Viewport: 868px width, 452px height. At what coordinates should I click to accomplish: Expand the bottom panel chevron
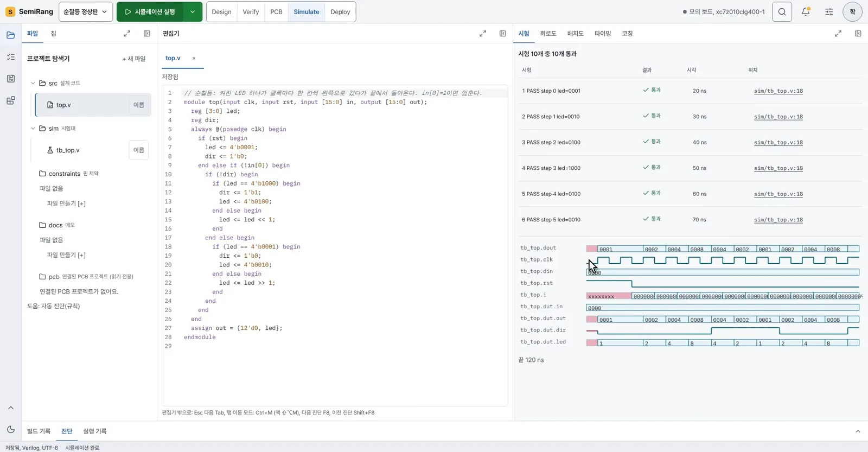pyautogui.click(x=858, y=431)
